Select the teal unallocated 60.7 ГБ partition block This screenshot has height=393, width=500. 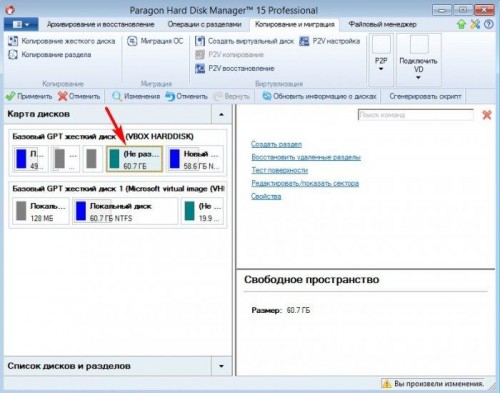pyautogui.click(x=134, y=159)
